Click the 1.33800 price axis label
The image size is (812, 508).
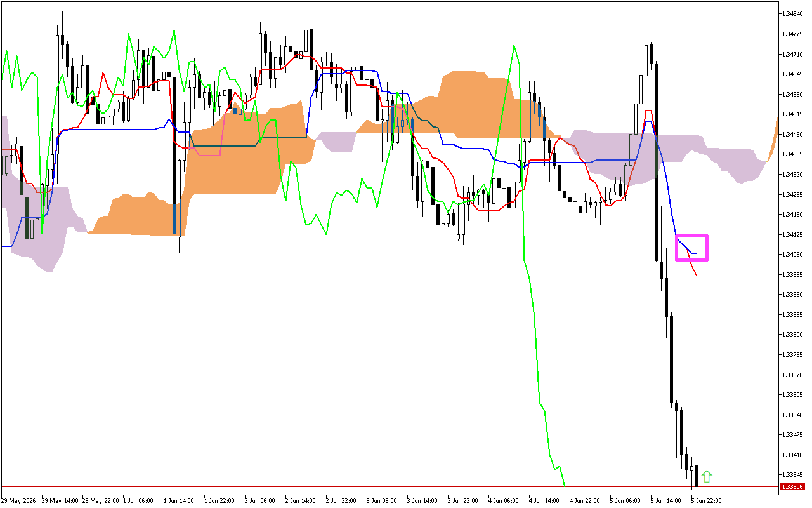coord(793,335)
